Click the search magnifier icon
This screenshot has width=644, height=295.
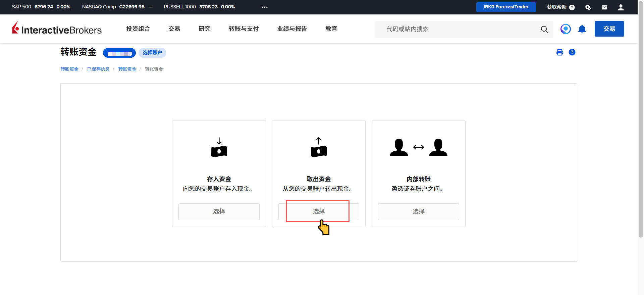point(544,30)
